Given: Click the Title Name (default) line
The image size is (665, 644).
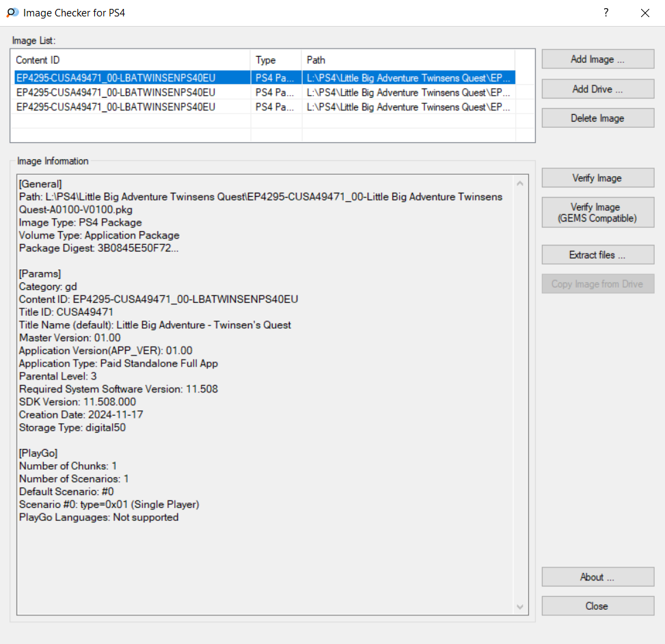Looking at the screenshot, I should 154,325.
